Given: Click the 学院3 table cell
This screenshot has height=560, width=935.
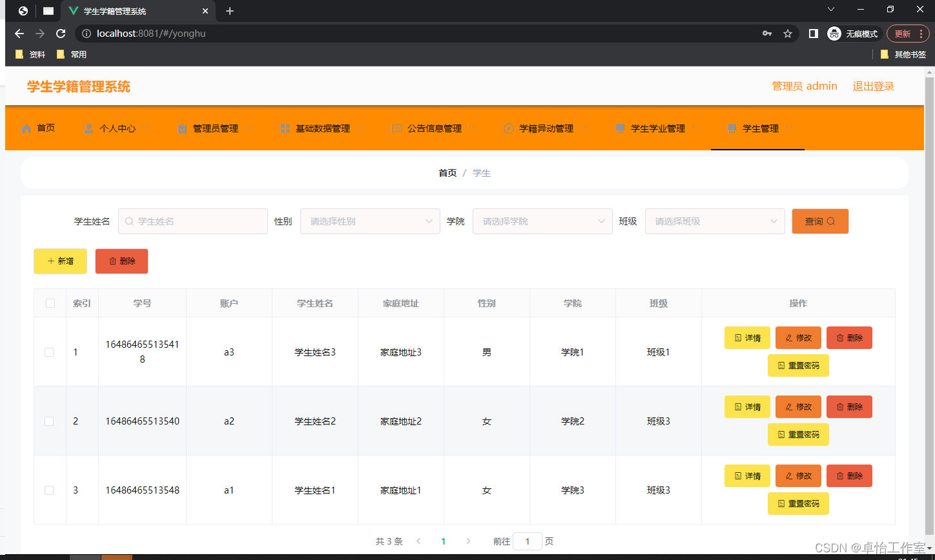Looking at the screenshot, I should [x=573, y=490].
